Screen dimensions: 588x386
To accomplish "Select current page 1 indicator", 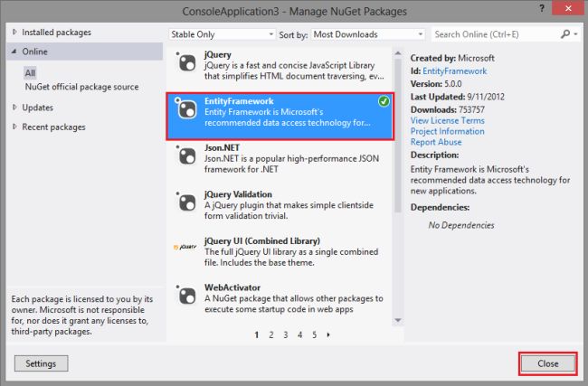I will pos(257,334).
